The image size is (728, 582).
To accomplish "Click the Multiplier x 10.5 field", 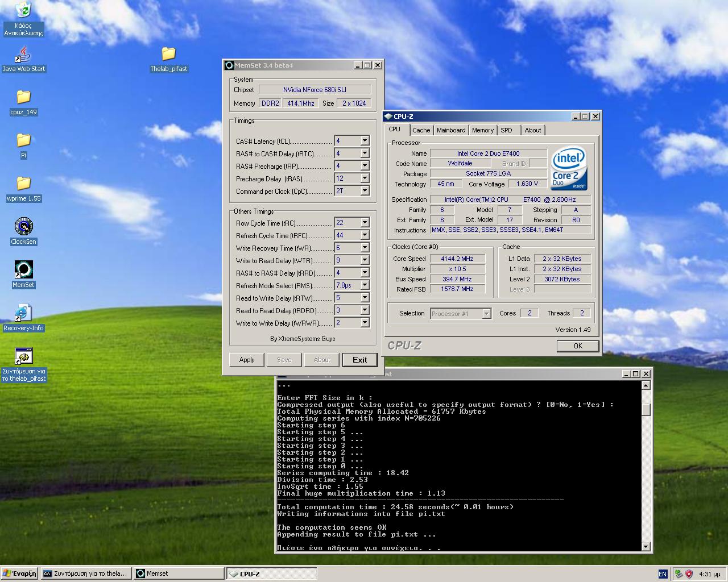I will pyautogui.click(x=457, y=269).
